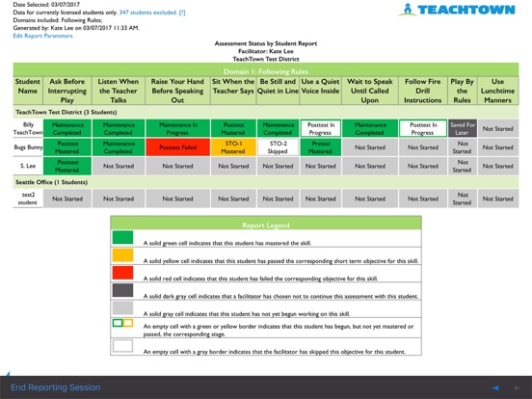Go to previous page arrow

(x=495, y=387)
